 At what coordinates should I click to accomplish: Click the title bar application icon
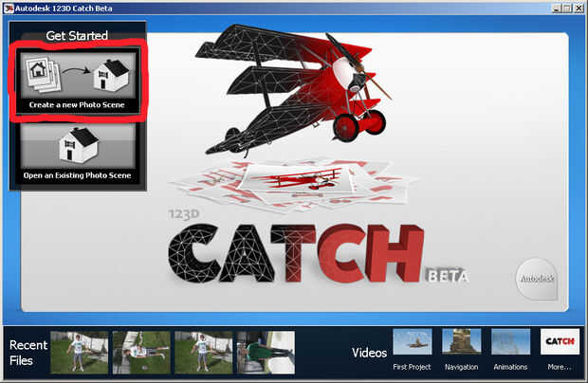[x=9, y=8]
